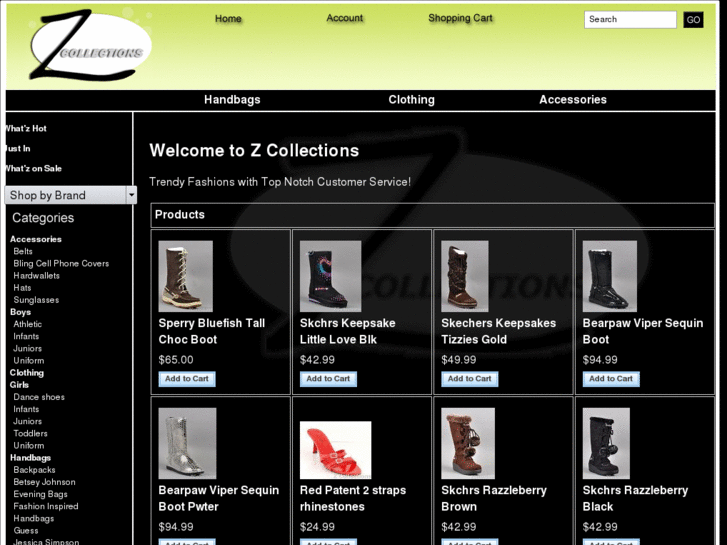
Task: Open the What'z Hot link
Action: click(26, 128)
